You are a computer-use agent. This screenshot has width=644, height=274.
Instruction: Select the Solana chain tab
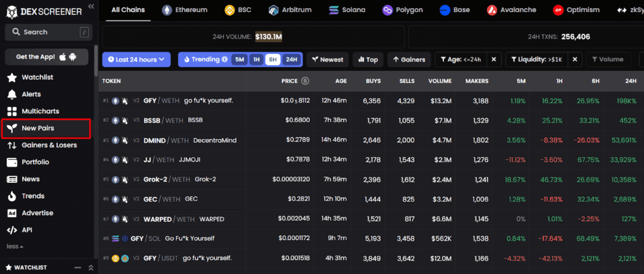pyautogui.click(x=347, y=10)
